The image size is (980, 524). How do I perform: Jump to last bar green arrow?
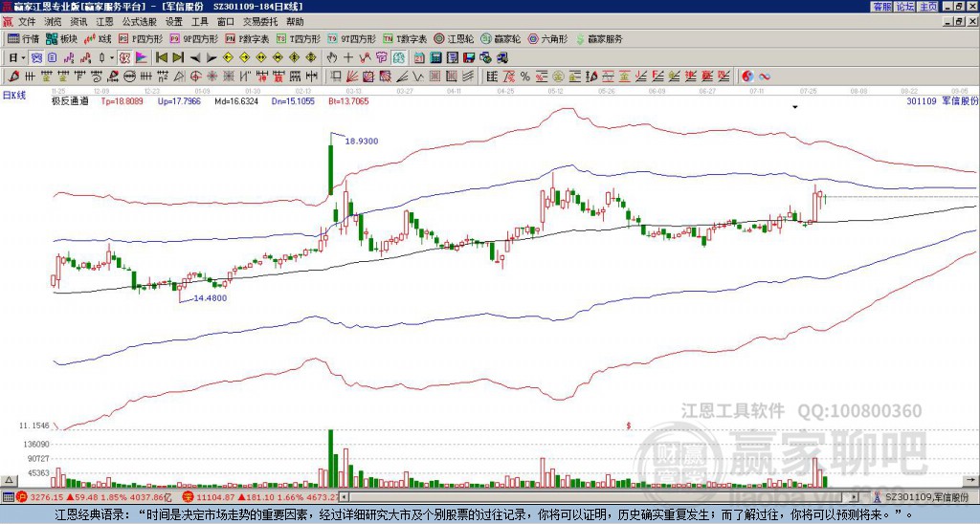pos(178,57)
